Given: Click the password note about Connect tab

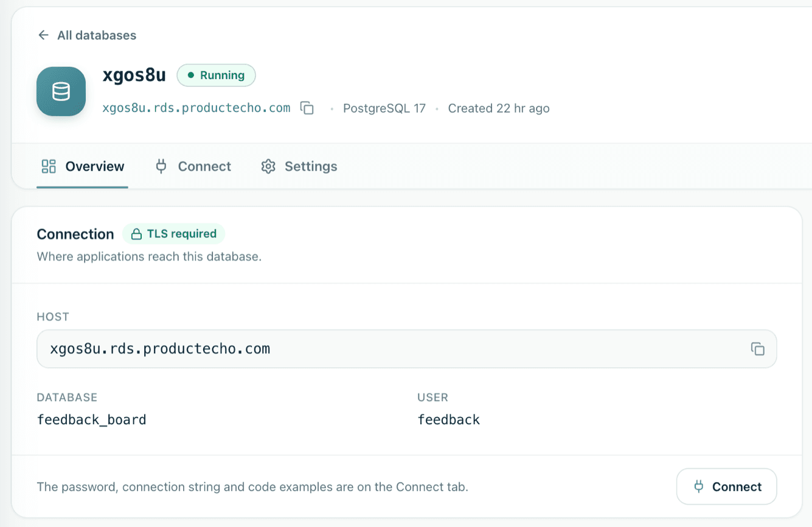Looking at the screenshot, I should (252, 487).
